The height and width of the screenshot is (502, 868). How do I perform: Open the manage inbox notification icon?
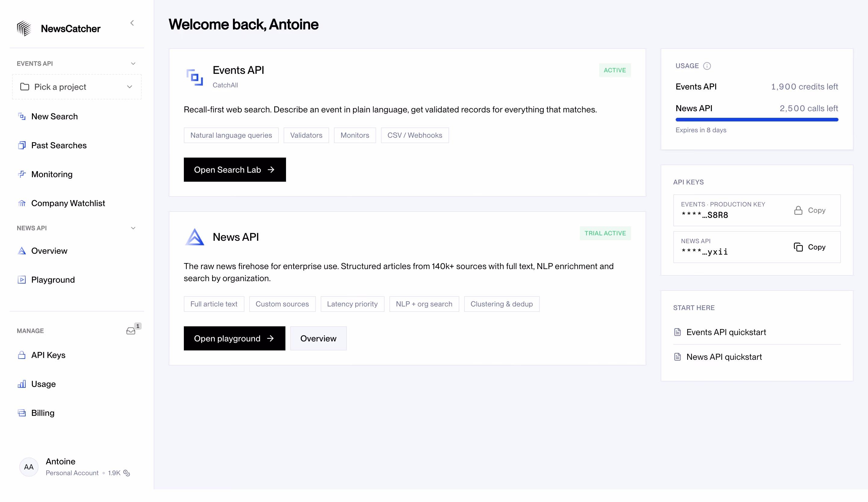pyautogui.click(x=131, y=331)
